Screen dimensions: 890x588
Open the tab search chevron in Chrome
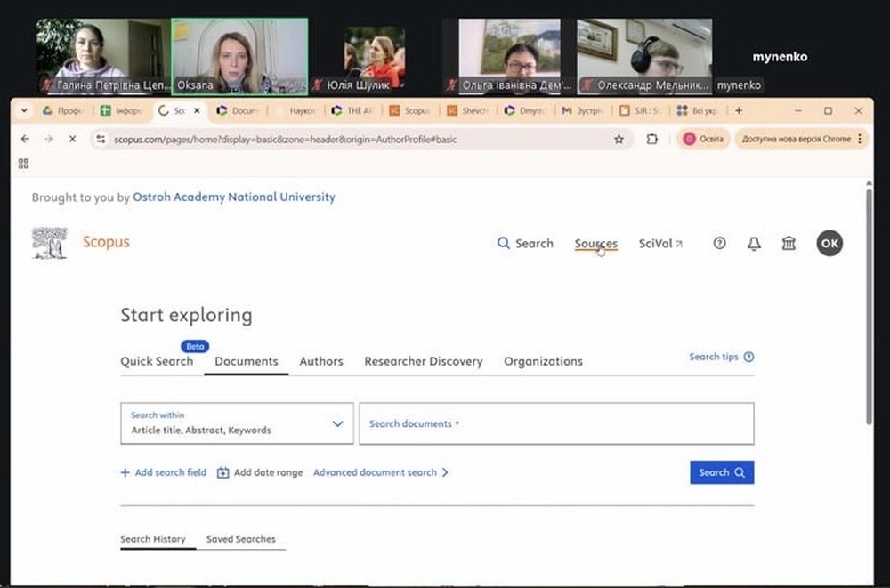24,111
